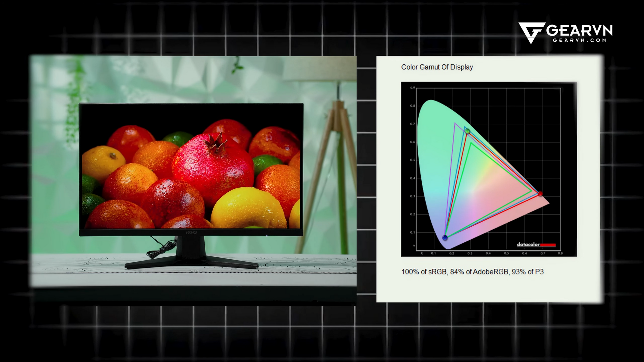This screenshot has height=362, width=644.
Task: Click the red primary dot on gamut chart
Action: coord(540,194)
